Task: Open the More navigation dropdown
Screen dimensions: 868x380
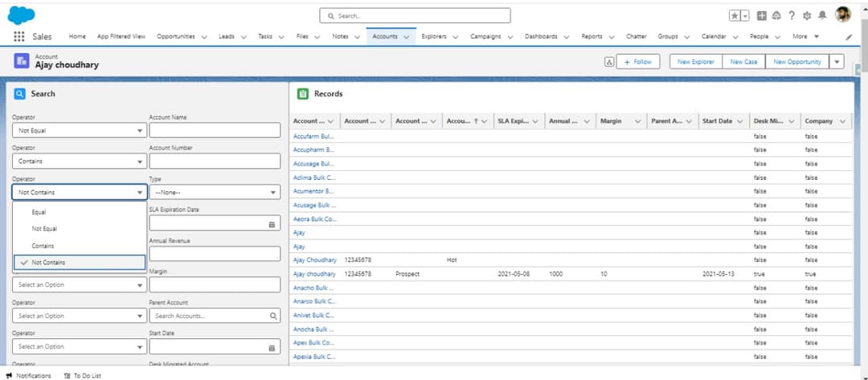Action: pos(805,36)
